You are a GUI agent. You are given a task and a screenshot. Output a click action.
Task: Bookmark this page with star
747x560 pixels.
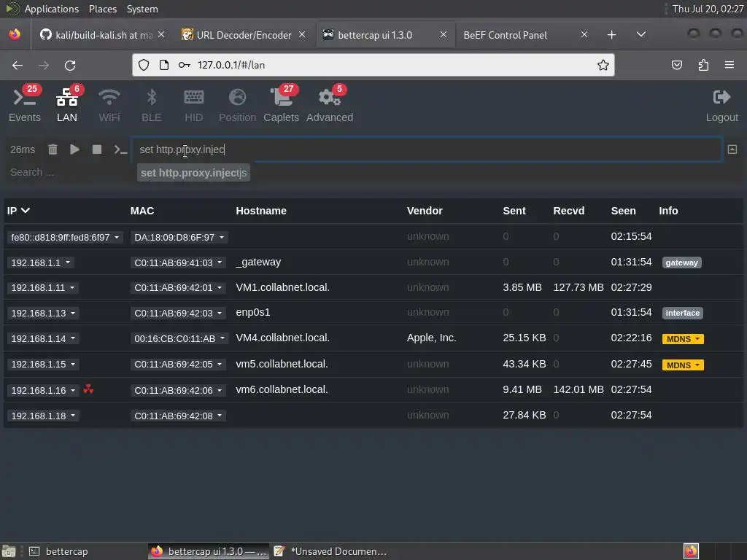tap(603, 65)
